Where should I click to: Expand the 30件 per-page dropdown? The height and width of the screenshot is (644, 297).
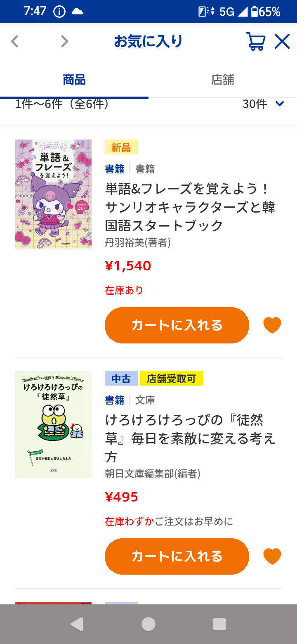coord(263,104)
